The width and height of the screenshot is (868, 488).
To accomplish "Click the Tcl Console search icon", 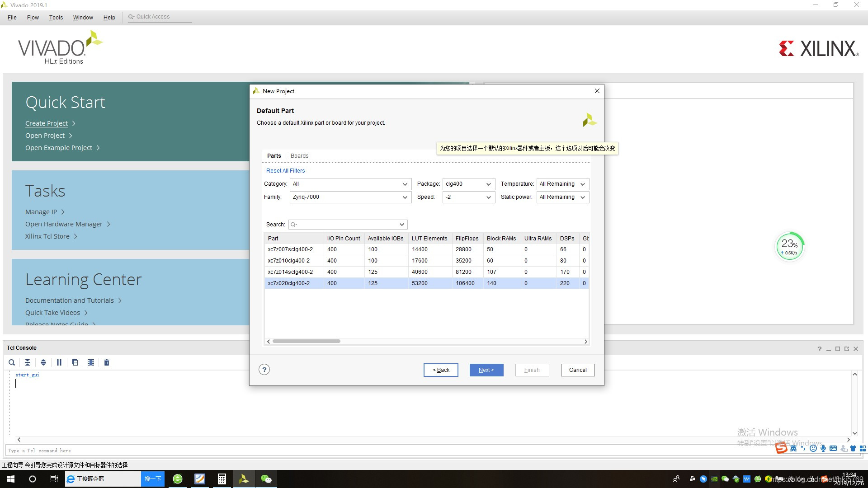I will pyautogui.click(x=12, y=362).
